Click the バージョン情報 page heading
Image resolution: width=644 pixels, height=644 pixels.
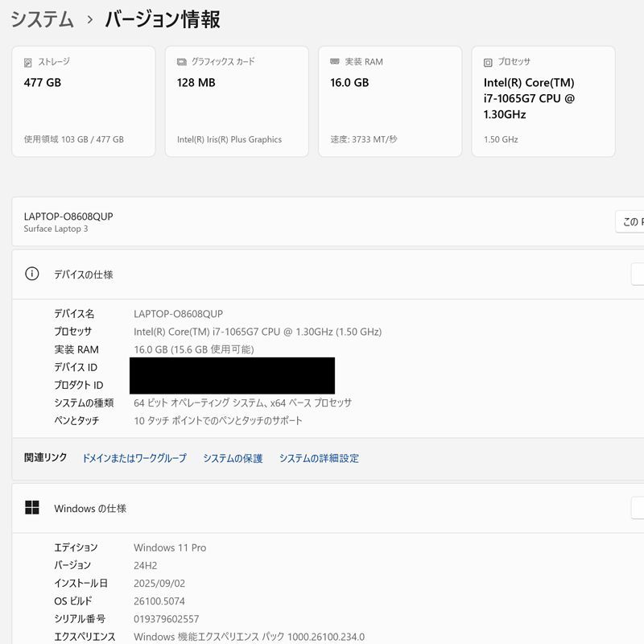coord(163,19)
